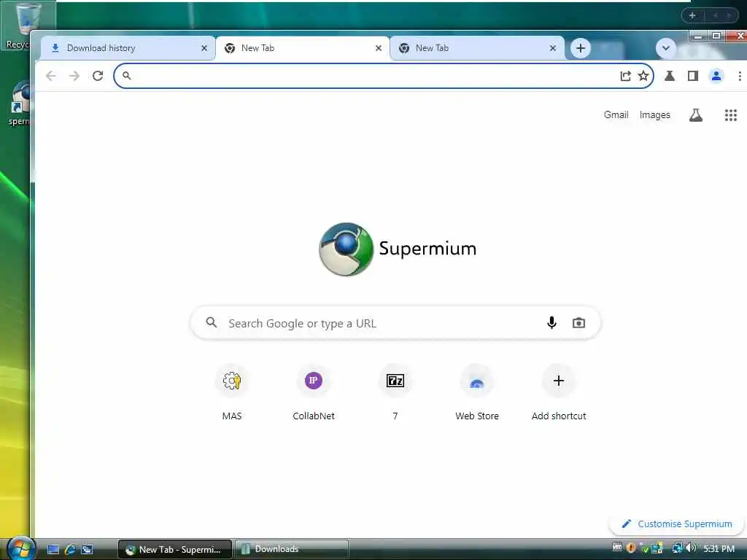Select the New Tab - Supermium taskbar button

(x=175, y=549)
